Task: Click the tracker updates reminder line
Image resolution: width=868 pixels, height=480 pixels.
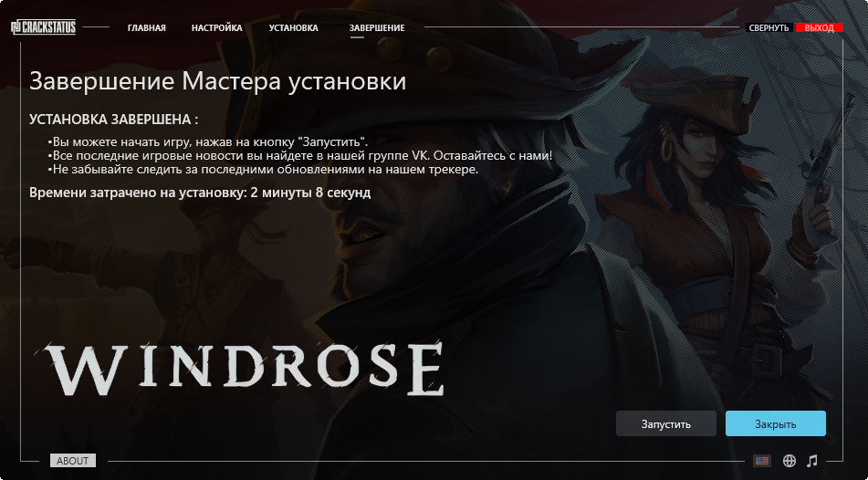Action: click(263, 170)
